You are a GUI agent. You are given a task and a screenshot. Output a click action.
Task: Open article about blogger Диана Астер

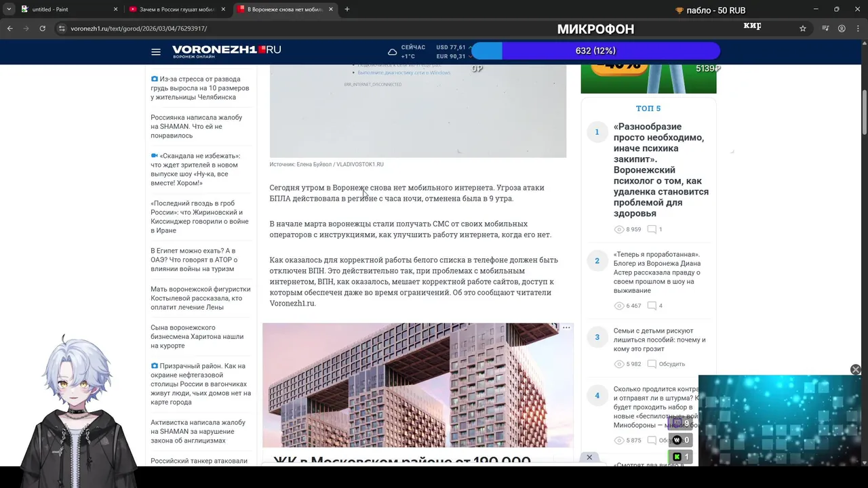point(658,272)
